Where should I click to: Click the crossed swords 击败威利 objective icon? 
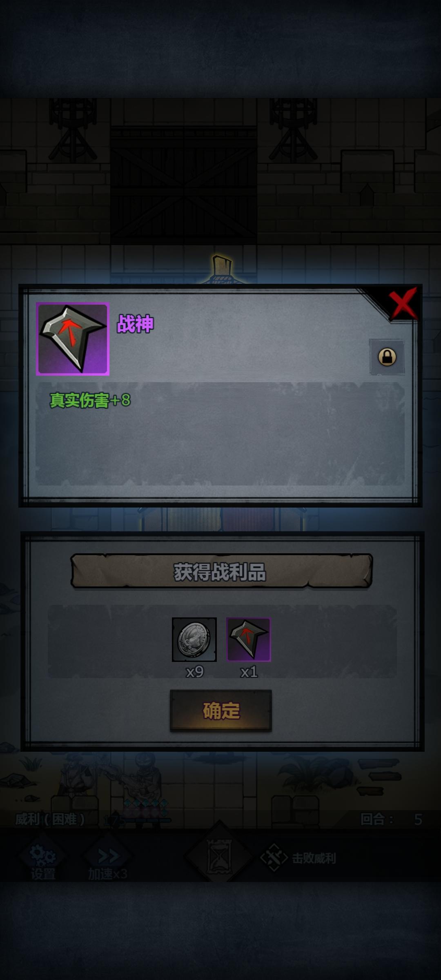[x=274, y=857]
